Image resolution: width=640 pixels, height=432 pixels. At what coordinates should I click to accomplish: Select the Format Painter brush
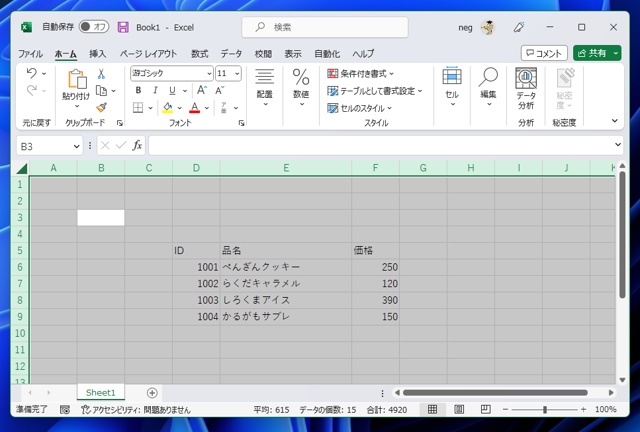click(x=101, y=107)
